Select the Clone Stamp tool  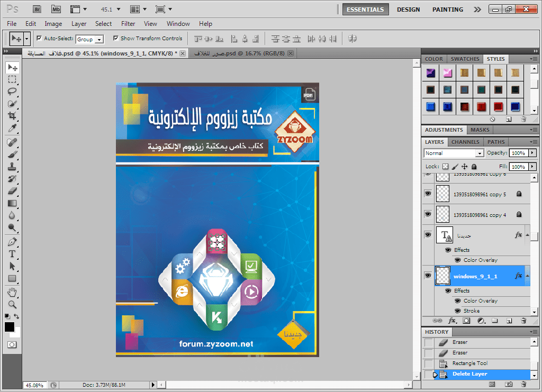(12, 167)
